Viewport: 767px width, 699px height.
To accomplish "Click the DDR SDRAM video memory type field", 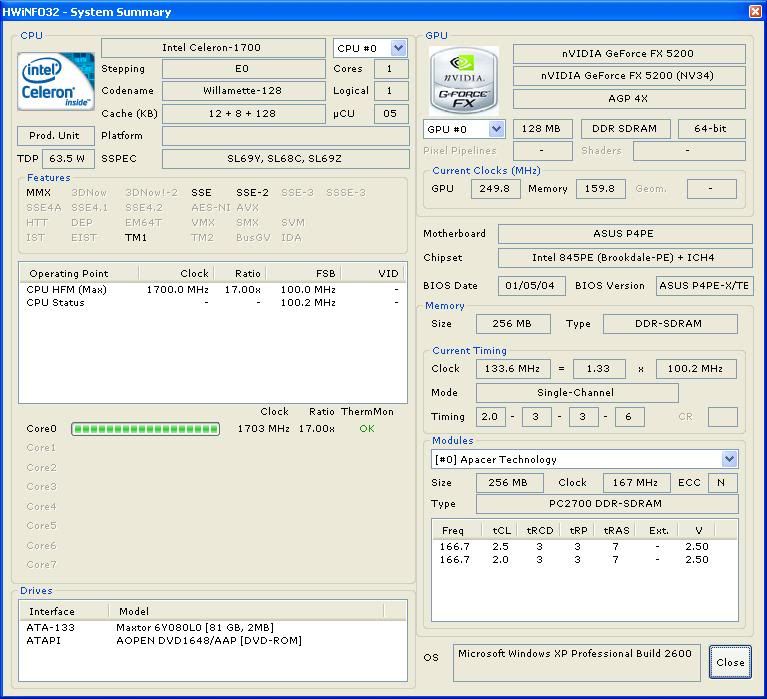I will click(x=626, y=129).
